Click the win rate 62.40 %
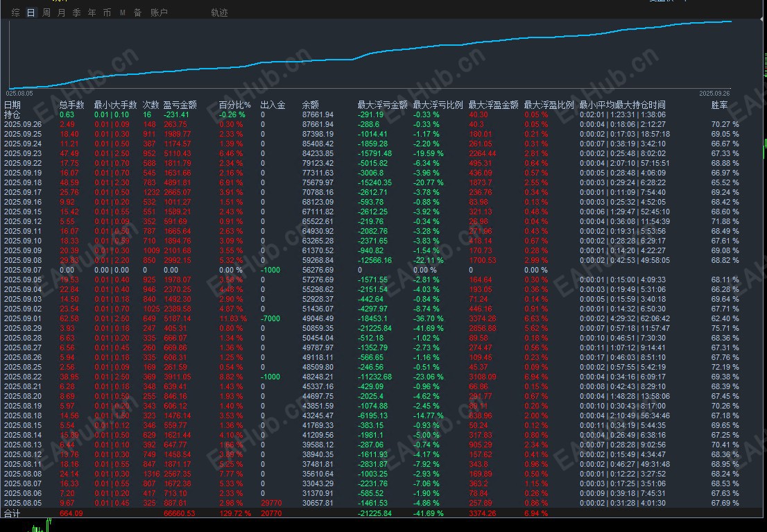 click(725, 318)
